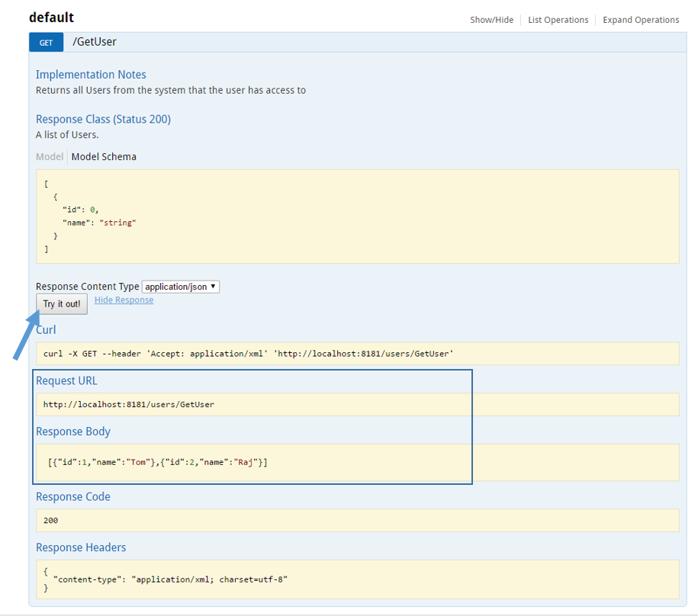The image size is (698, 616).
Task: Click the Response Class (Status 200) heading
Action: tap(103, 119)
